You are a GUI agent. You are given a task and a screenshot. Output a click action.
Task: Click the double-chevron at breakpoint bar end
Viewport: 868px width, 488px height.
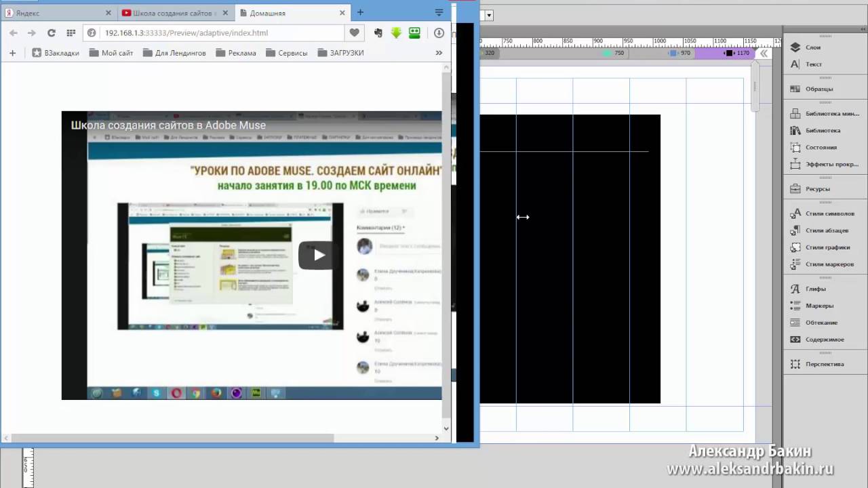(764, 53)
